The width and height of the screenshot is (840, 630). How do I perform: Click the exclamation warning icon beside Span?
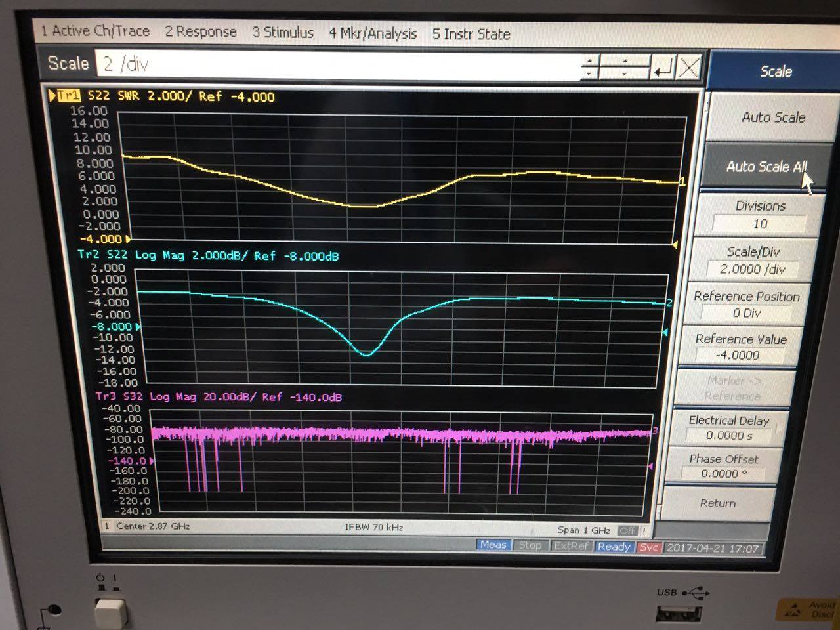644,530
